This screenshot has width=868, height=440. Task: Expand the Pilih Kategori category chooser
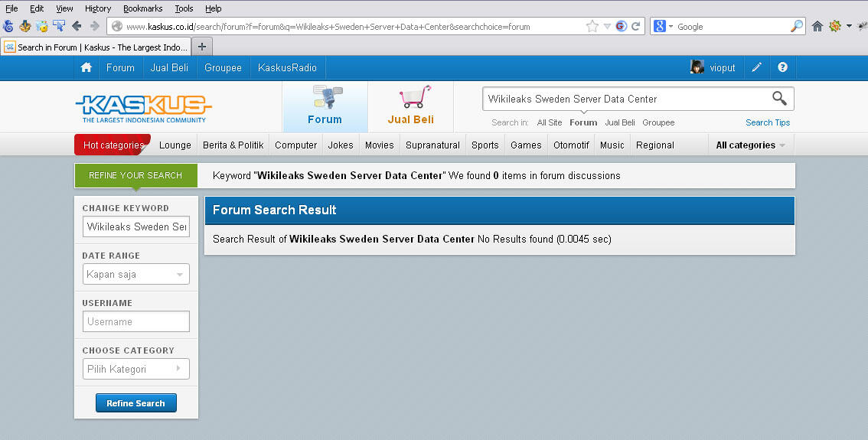[136, 369]
